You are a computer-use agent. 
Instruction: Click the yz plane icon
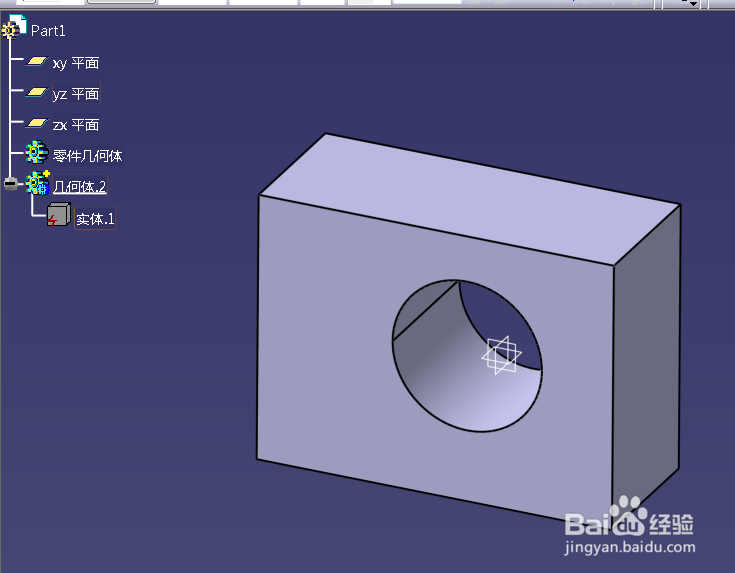point(37,92)
